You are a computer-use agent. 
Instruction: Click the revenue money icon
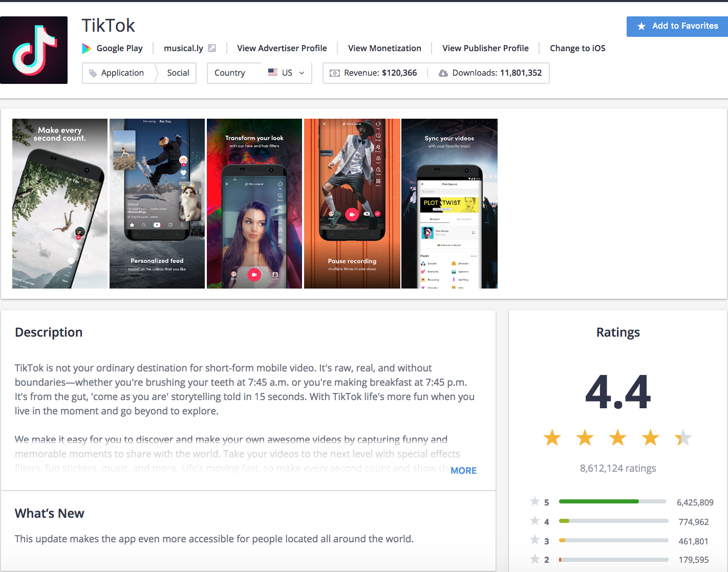click(335, 73)
